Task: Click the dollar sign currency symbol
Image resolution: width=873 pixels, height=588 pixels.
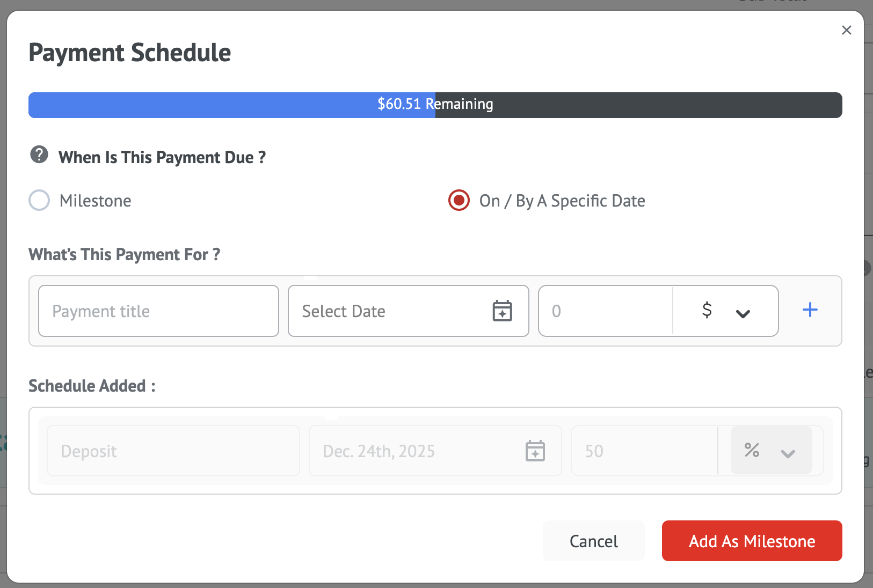Action: pyautogui.click(x=707, y=310)
